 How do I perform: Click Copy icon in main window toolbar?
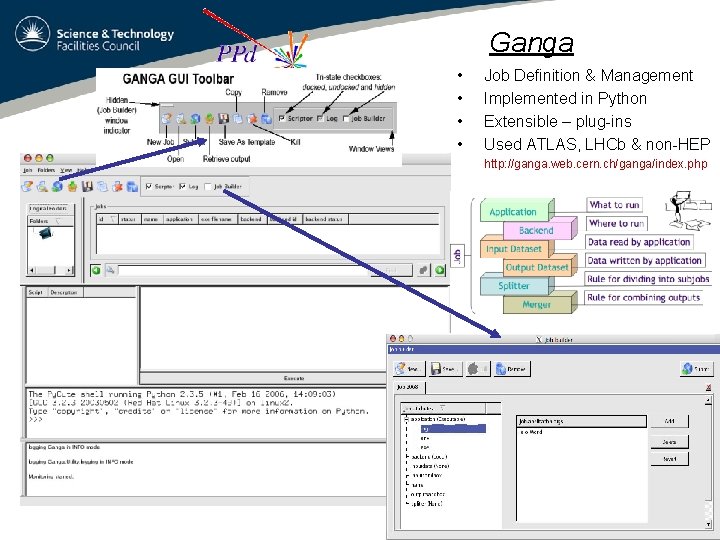[x=102, y=186]
